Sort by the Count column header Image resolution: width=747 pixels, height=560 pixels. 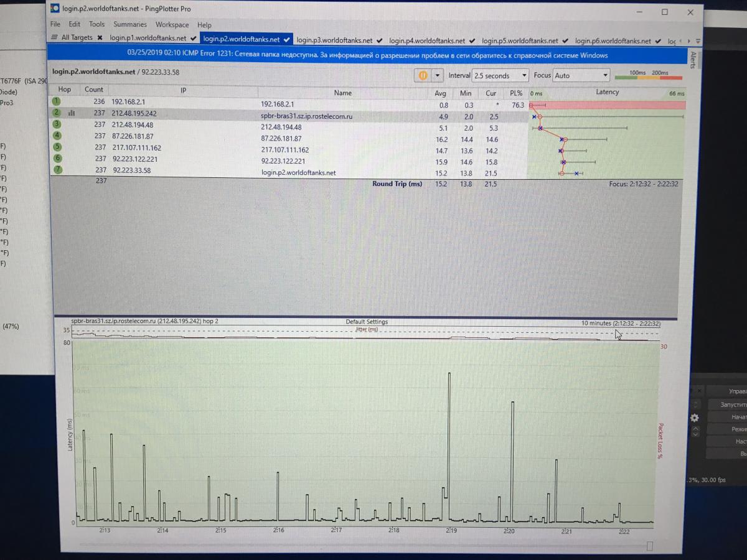click(94, 90)
